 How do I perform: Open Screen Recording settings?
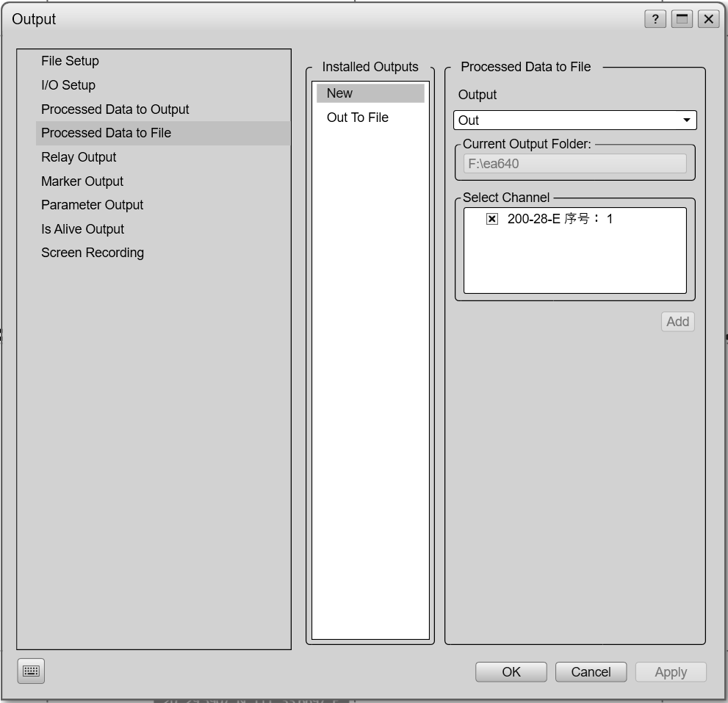point(93,253)
